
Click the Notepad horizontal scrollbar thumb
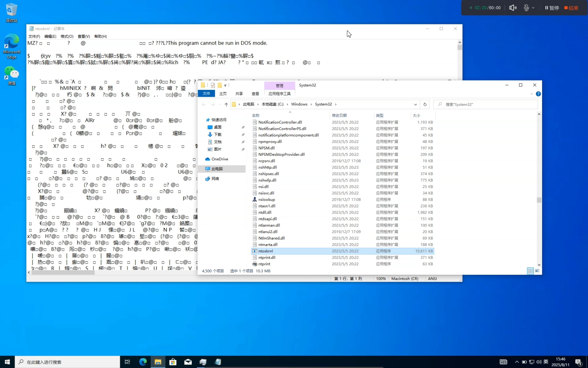point(63,273)
